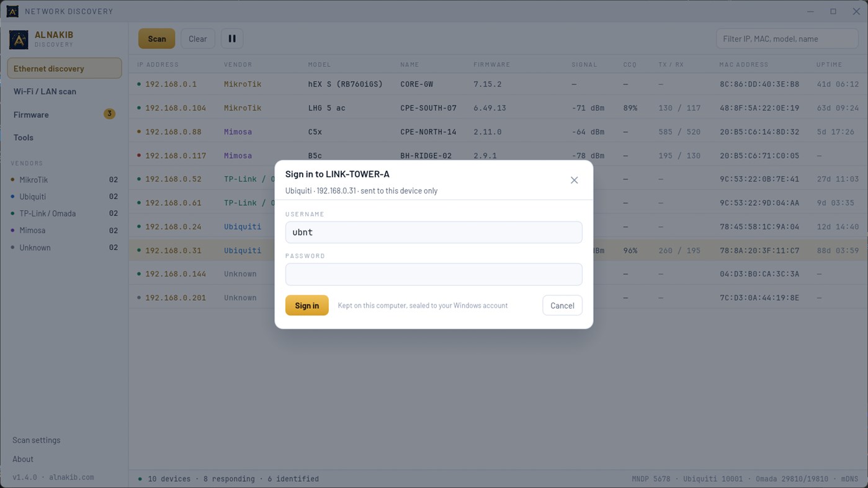The image size is (868, 488).
Task: Sort by the MAC Address column header
Action: [744, 64]
